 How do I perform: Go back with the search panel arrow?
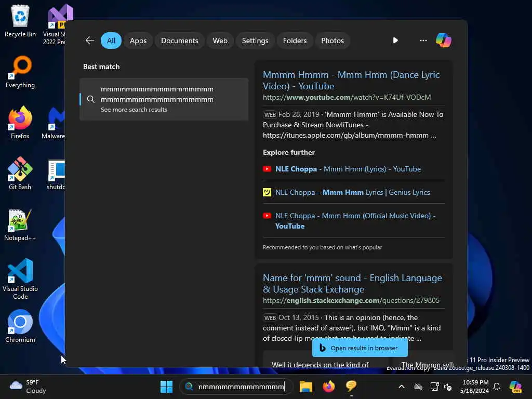coord(89,41)
